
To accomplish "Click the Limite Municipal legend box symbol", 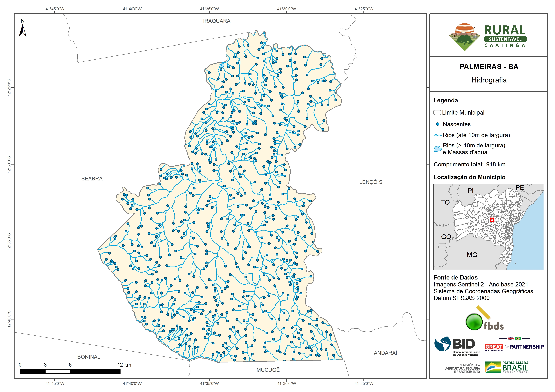I will [437, 112].
